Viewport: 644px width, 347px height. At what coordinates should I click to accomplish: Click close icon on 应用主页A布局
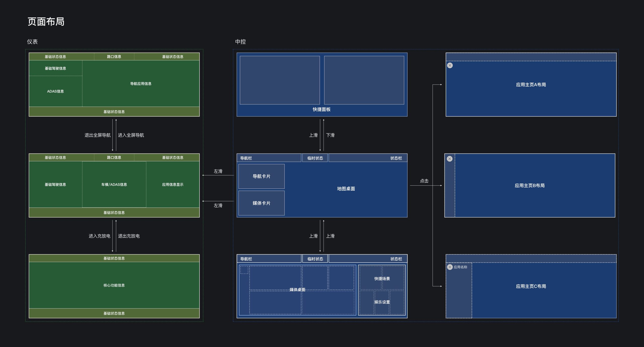(450, 65)
